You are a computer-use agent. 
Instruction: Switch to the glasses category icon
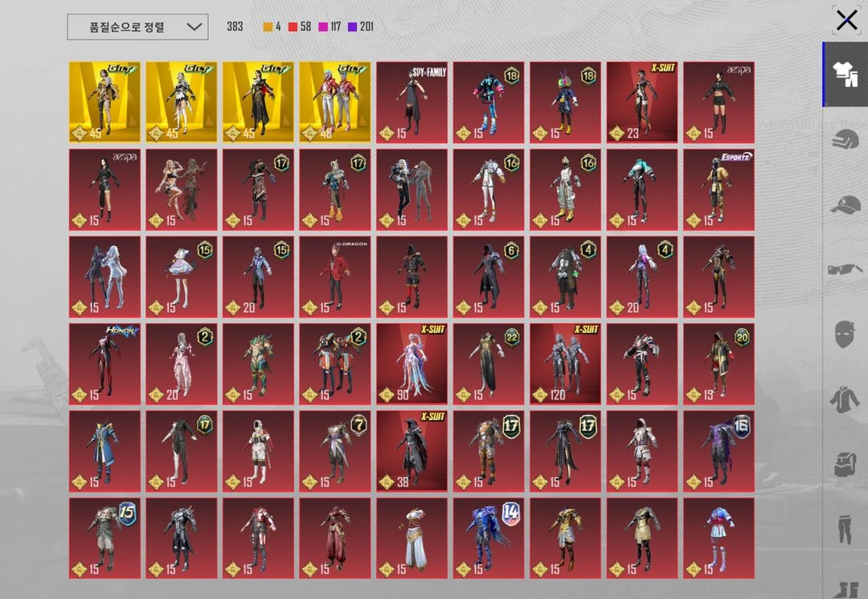point(845,269)
